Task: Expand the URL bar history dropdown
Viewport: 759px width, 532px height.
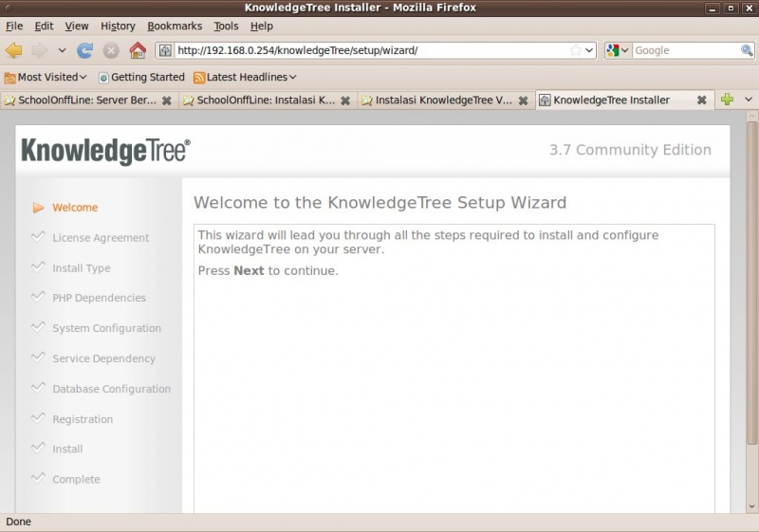Action: (x=589, y=50)
